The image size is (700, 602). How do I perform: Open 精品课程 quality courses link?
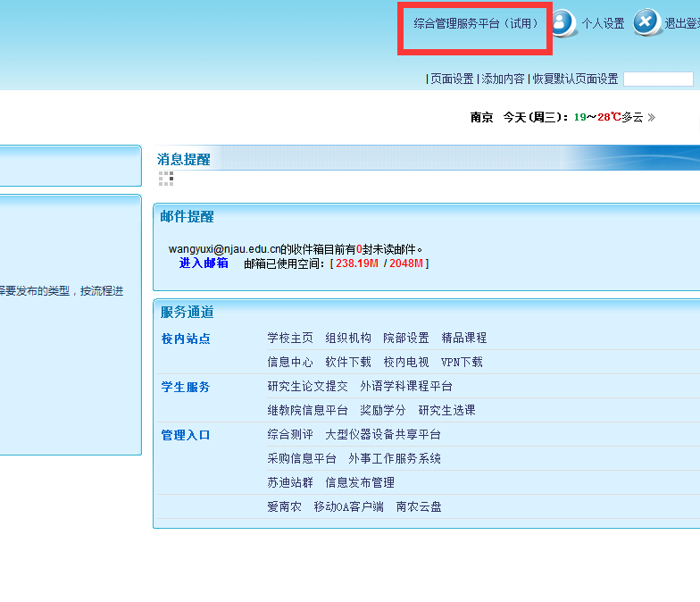click(x=464, y=338)
